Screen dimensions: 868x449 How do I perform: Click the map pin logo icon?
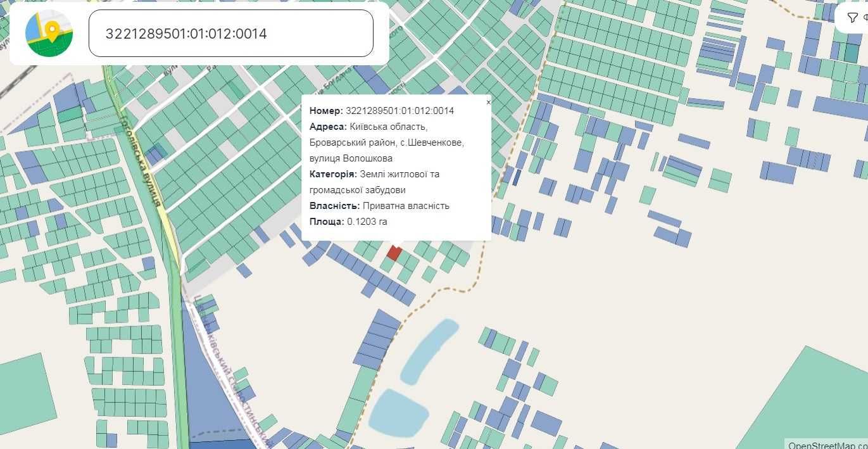pyautogui.click(x=49, y=33)
